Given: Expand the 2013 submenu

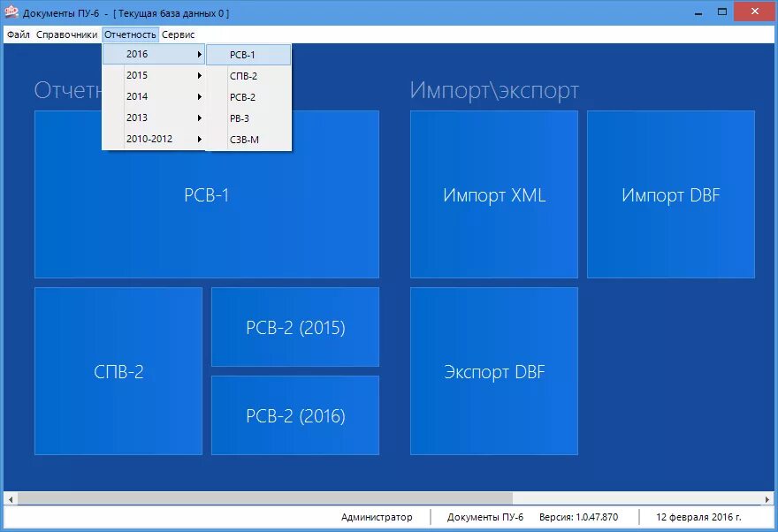Looking at the screenshot, I should point(153,118).
